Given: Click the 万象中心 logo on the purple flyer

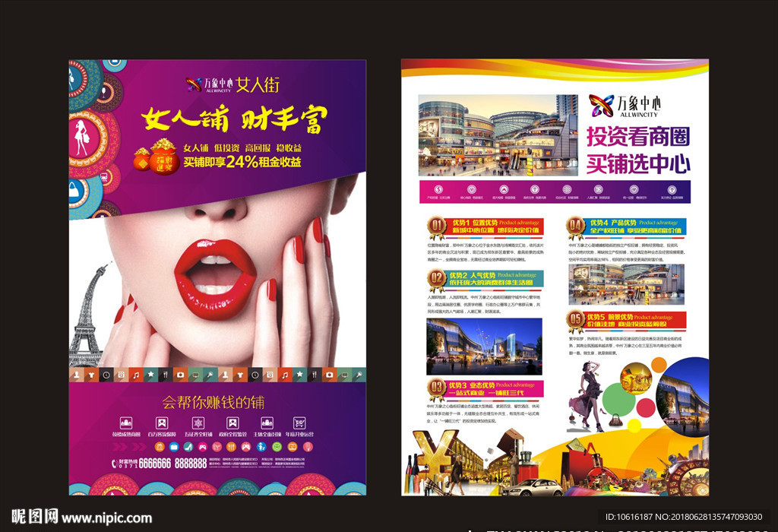Looking at the screenshot, I should click(x=208, y=85).
